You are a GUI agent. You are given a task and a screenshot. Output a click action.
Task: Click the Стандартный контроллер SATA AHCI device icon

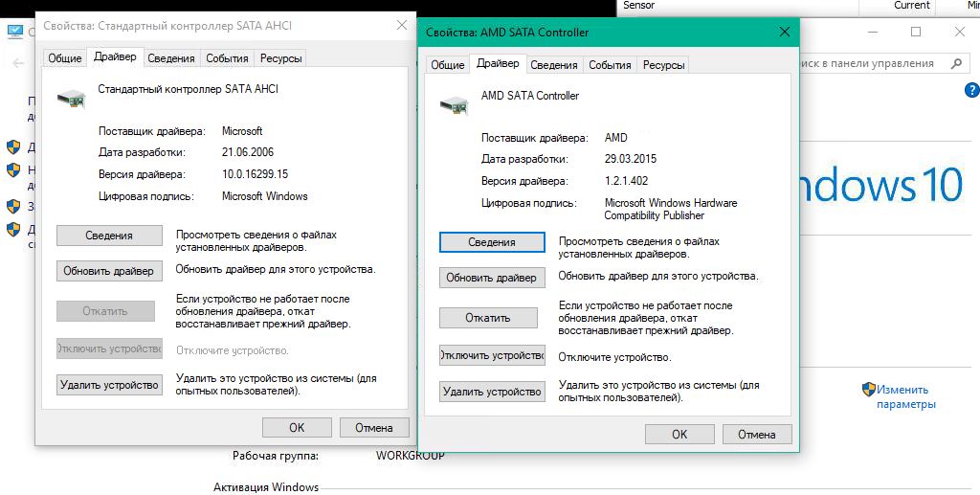pyautogui.click(x=71, y=98)
